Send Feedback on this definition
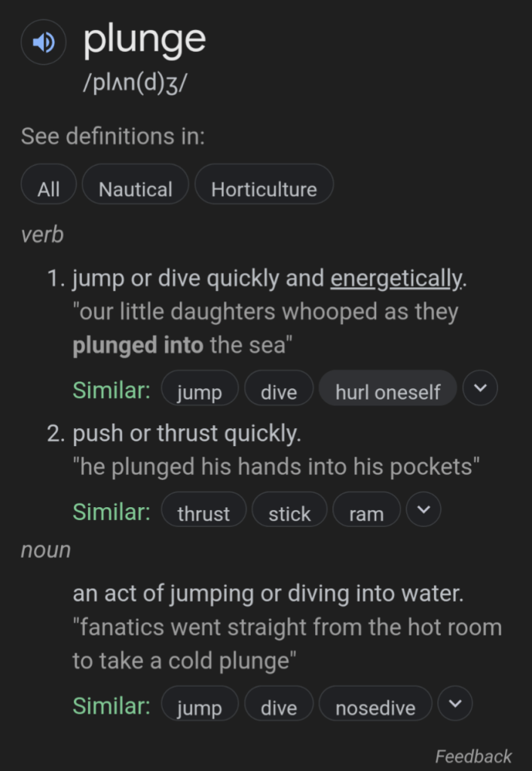532x771 pixels. (473, 756)
